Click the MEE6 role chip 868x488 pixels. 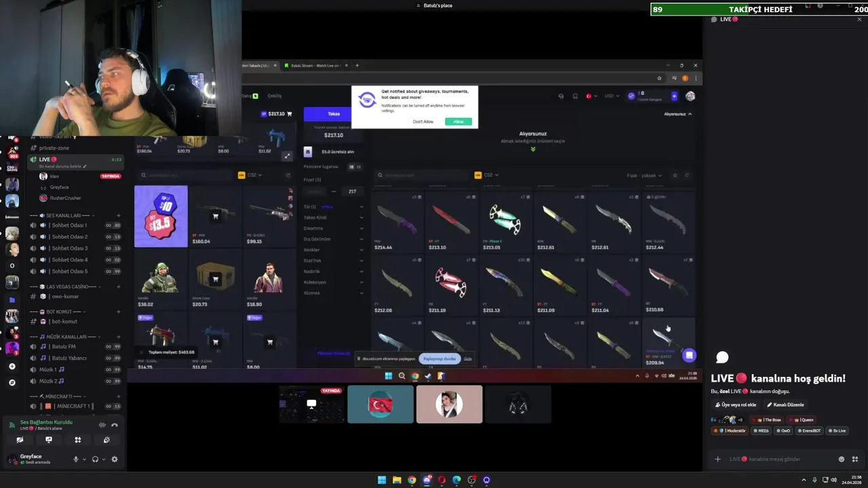761,430
